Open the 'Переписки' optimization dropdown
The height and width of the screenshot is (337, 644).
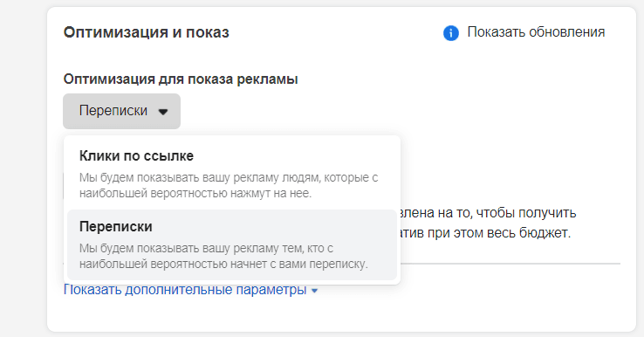(x=121, y=111)
